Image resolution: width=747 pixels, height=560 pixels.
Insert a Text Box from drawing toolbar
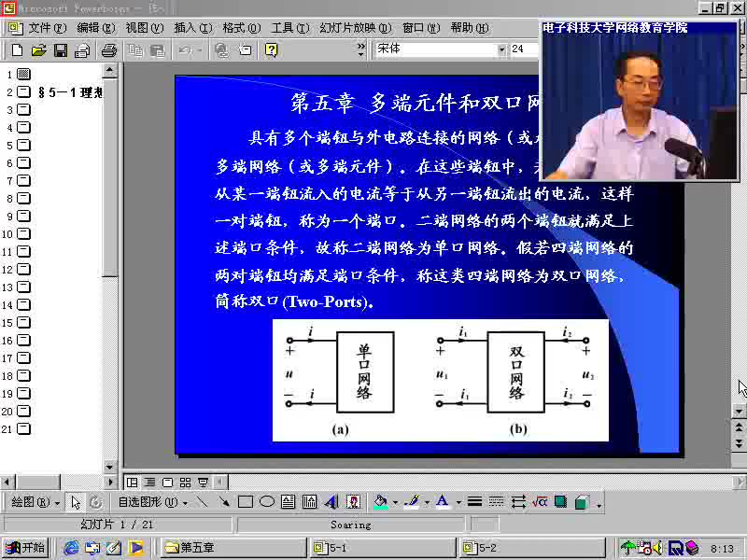click(x=288, y=501)
